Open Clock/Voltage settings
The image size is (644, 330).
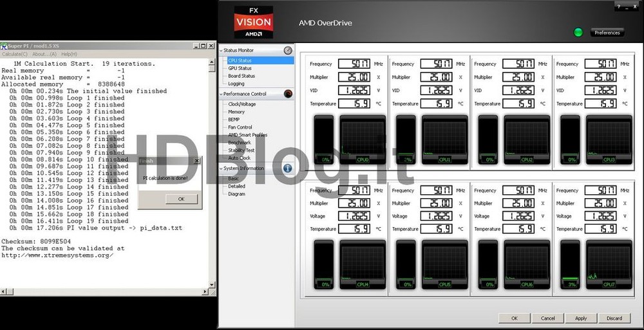pos(242,104)
